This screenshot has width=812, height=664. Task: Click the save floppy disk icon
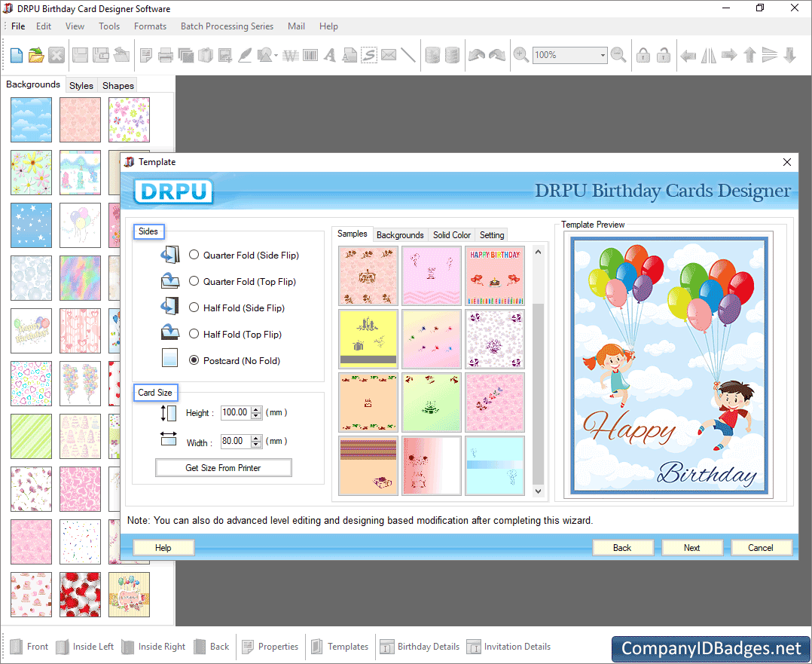coord(81,55)
